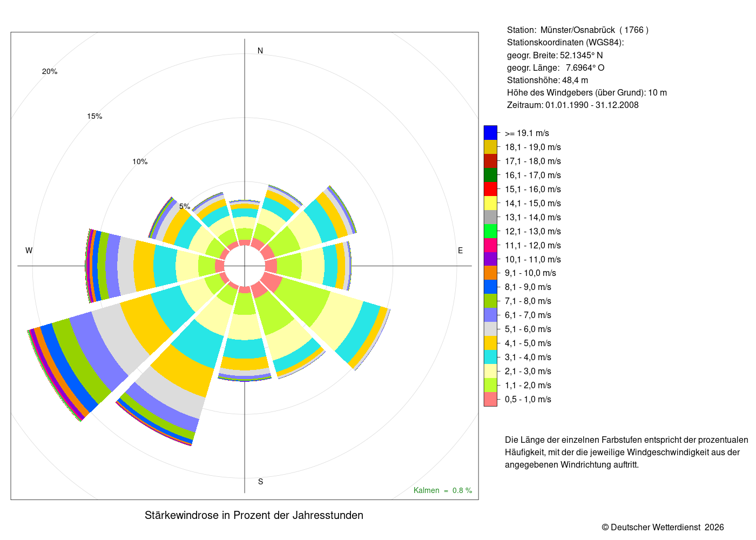
Task: Click the 'Station: Münster/Osnabrück ( 1766 )' line
Action: click(578, 30)
